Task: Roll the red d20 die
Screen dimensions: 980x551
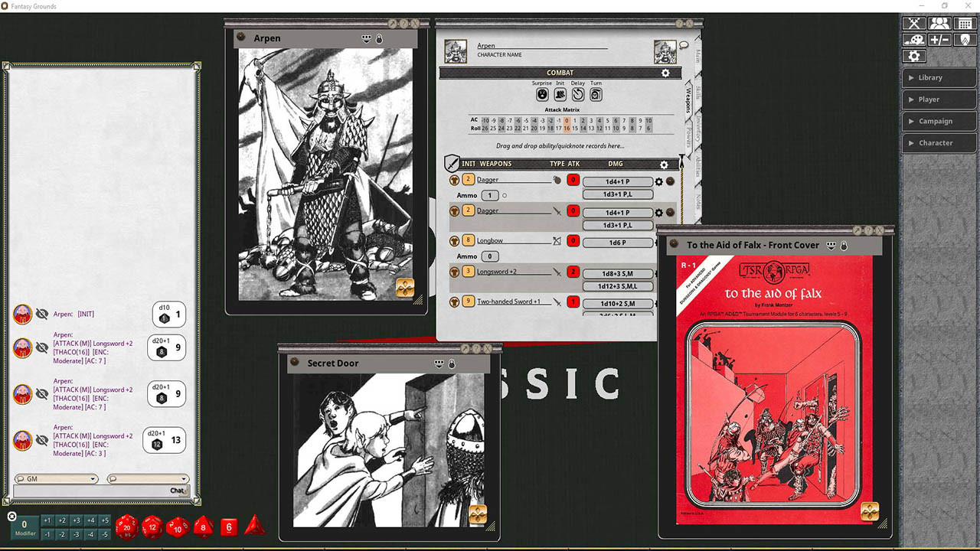Action: click(126, 527)
